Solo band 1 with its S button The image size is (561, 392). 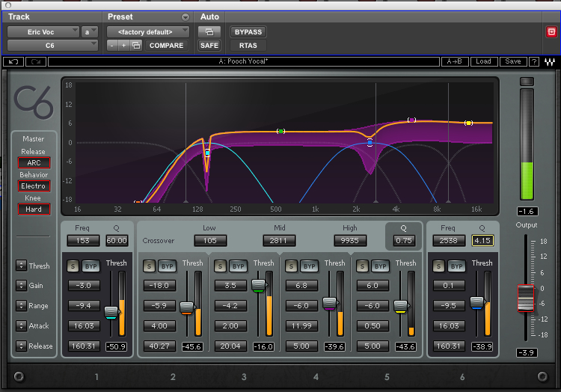coord(73,266)
